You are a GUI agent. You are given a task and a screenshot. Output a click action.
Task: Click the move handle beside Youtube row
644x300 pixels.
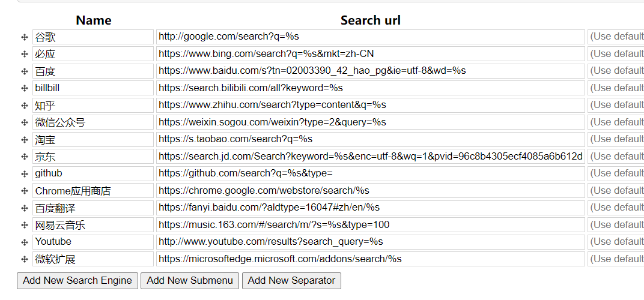tap(25, 242)
